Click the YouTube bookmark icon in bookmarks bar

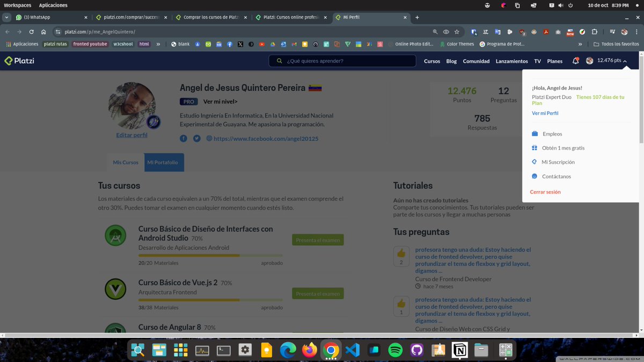[261, 44]
